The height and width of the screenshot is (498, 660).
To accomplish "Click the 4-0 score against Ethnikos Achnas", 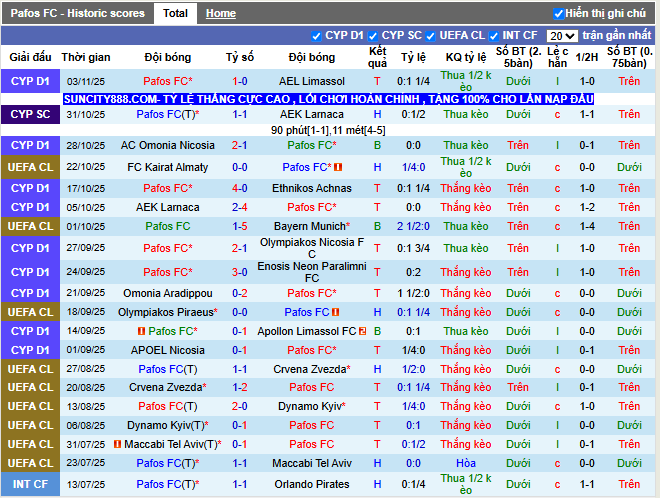I will tap(240, 188).
